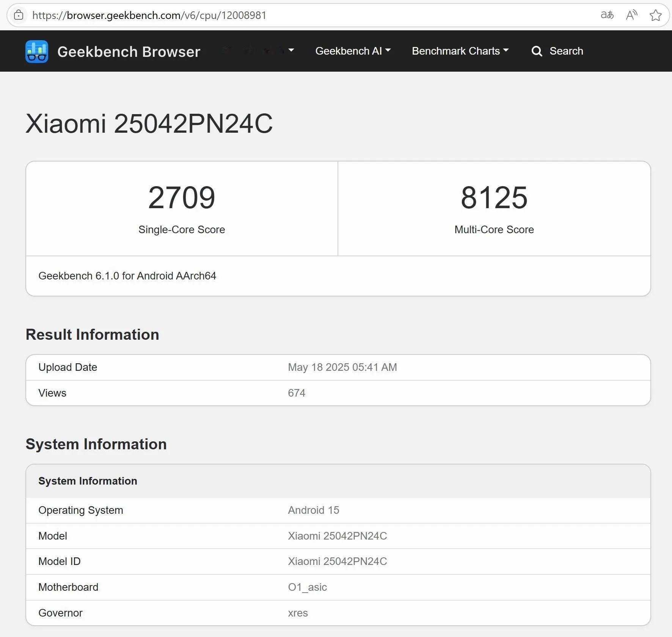The height and width of the screenshot is (637, 672).
Task: Select the Single-Core Score value 2709
Action: pos(182,198)
